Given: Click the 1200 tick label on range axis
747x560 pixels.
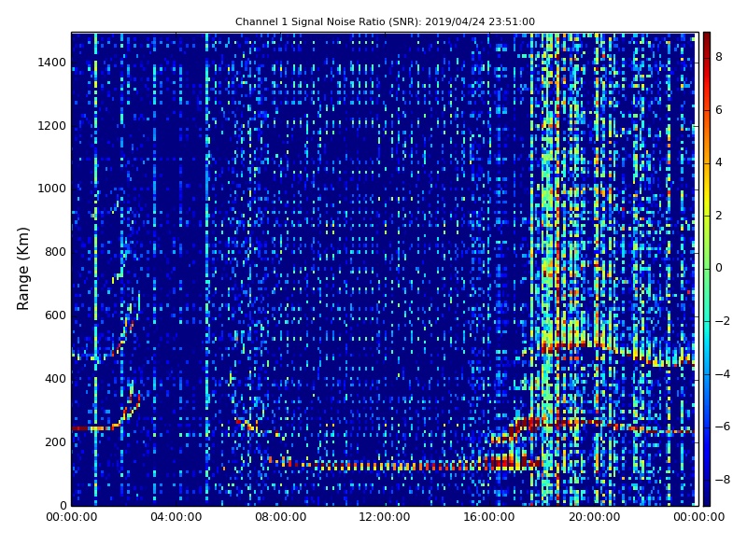Looking at the screenshot, I should pyautogui.click(x=52, y=126).
